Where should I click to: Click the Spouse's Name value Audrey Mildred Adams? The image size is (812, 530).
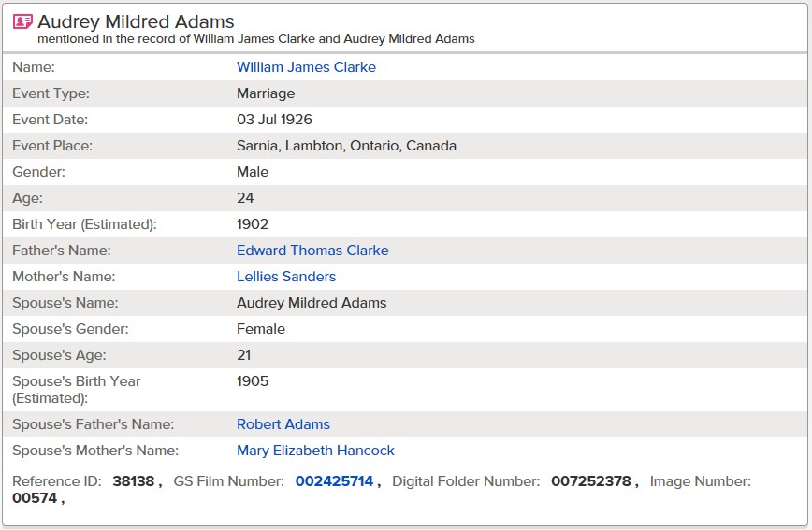(x=312, y=303)
